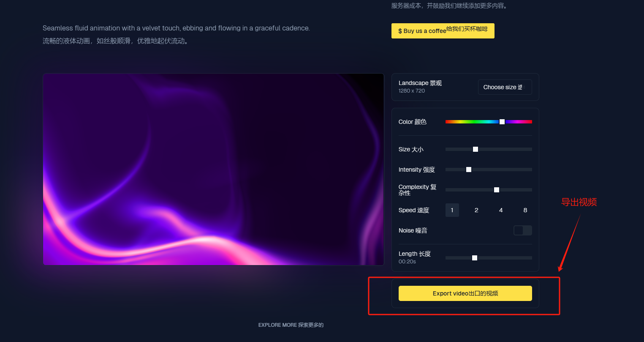Set speed to 4
The height and width of the screenshot is (342, 644).
pos(501,210)
